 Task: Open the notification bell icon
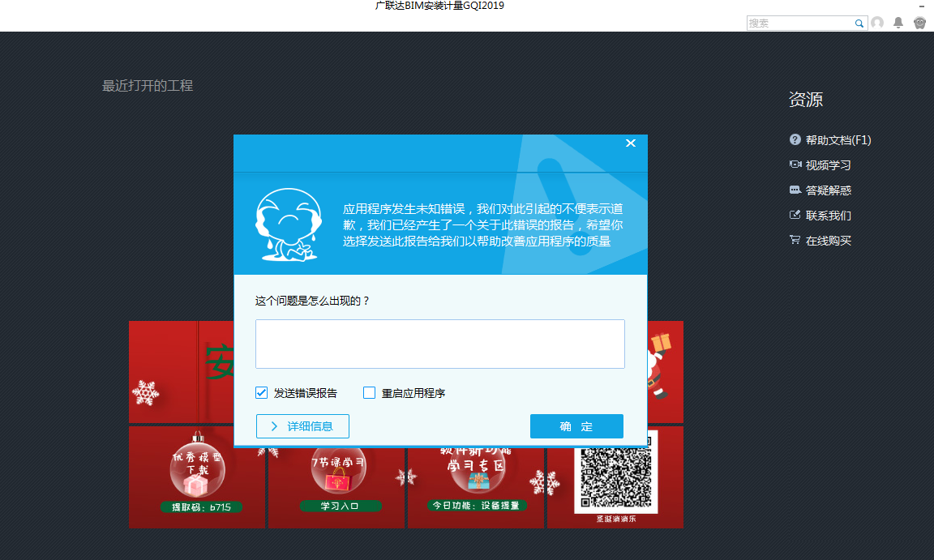pos(898,23)
